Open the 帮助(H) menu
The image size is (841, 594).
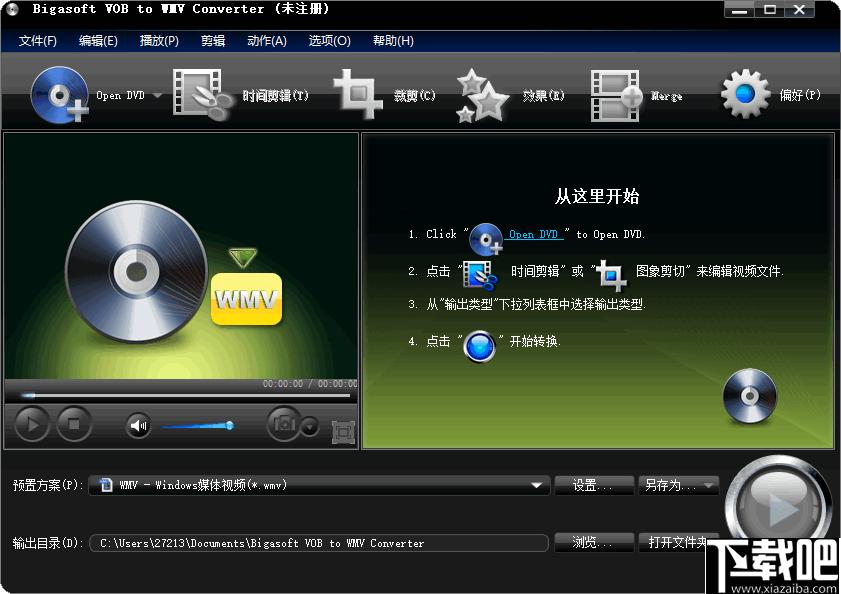(x=393, y=41)
